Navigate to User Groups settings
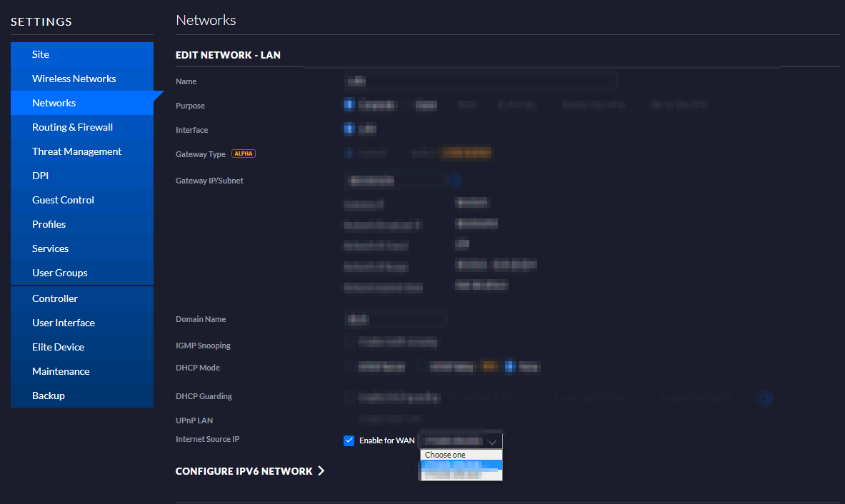Screen dimensions: 845x504 59,273
